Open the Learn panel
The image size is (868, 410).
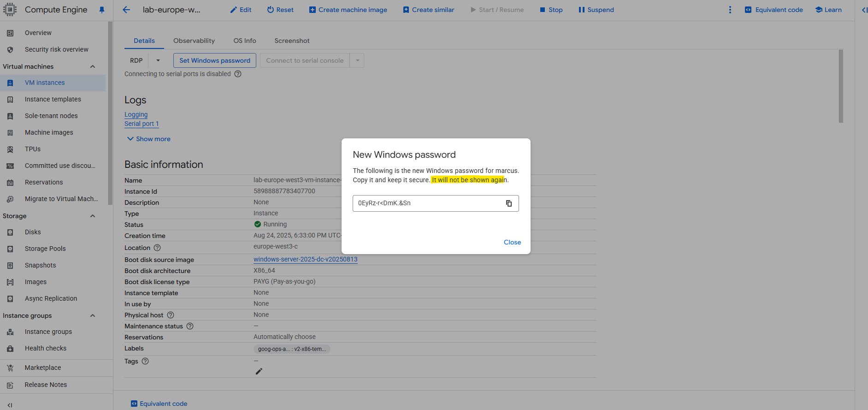pyautogui.click(x=828, y=10)
